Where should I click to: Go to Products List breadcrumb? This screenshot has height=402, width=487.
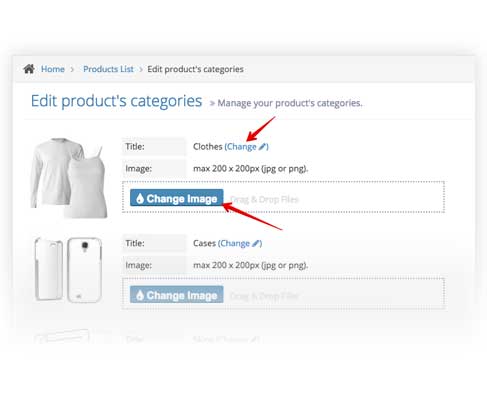[x=108, y=69]
